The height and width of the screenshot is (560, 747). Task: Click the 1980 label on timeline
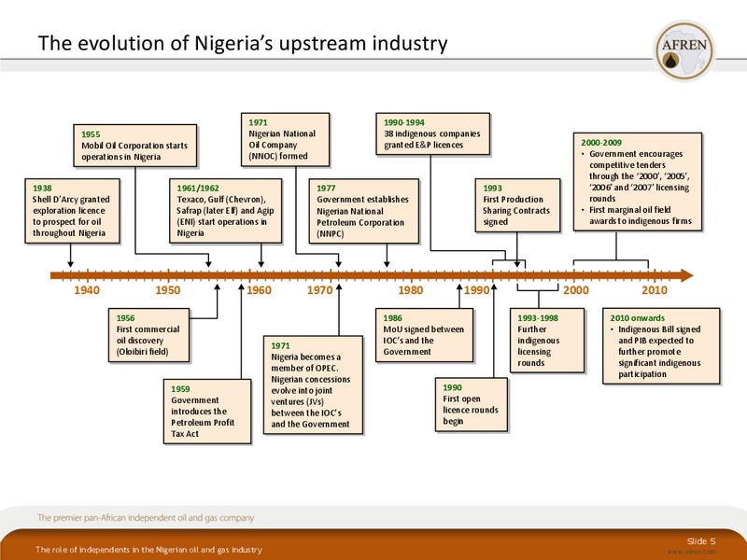tap(411, 290)
